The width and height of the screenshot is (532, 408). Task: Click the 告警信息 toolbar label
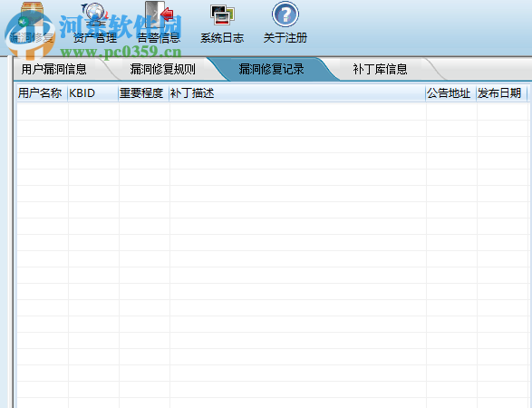tap(159, 37)
